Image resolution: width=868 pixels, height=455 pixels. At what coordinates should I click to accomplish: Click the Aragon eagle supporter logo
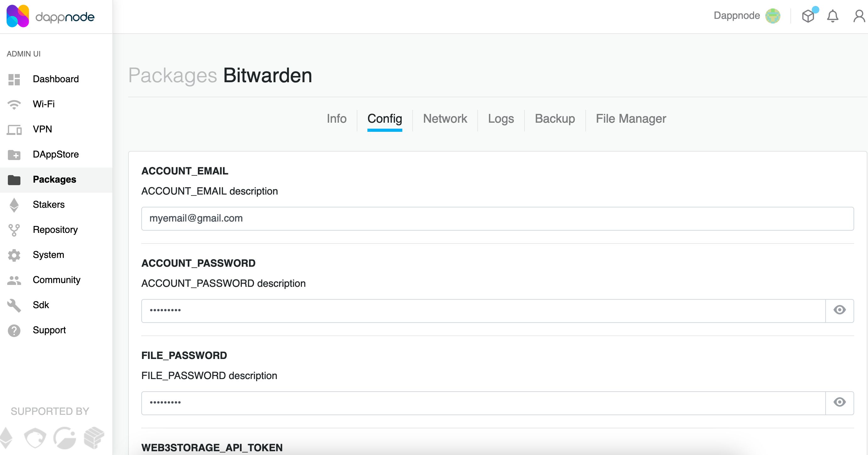pyautogui.click(x=35, y=438)
